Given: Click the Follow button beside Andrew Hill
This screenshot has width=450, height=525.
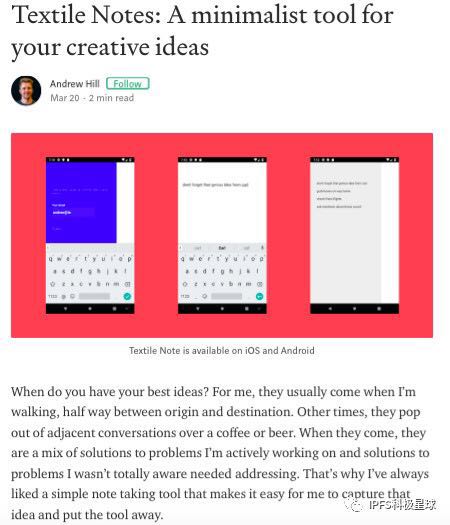Looking at the screenshot, I should pyautogui.click(x=128, y=84).
